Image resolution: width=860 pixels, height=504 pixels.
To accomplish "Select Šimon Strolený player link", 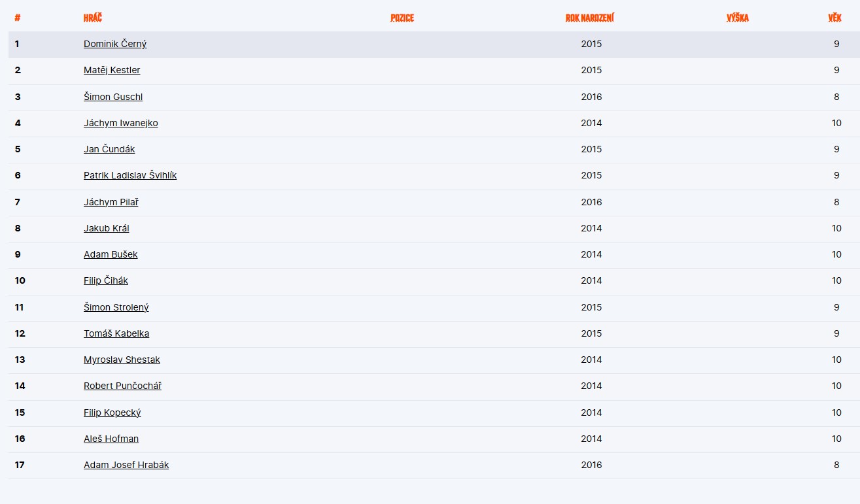I will point(116,307).
